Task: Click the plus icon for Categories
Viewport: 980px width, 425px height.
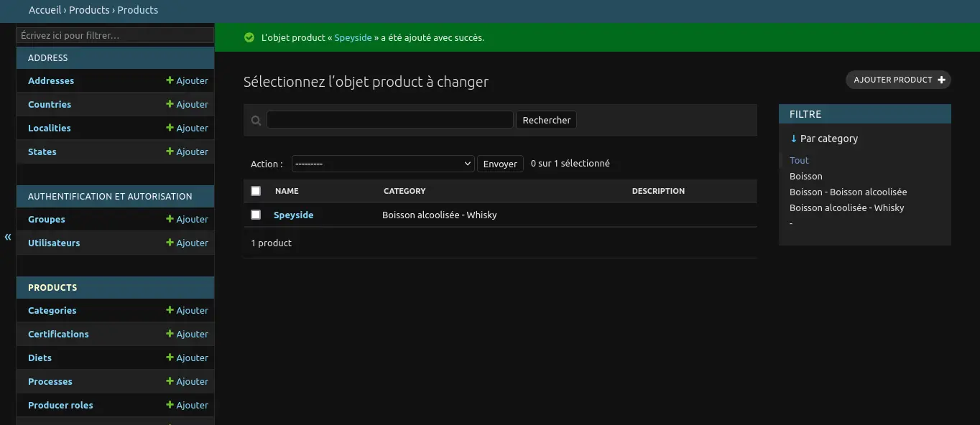Action: (170, 310)
